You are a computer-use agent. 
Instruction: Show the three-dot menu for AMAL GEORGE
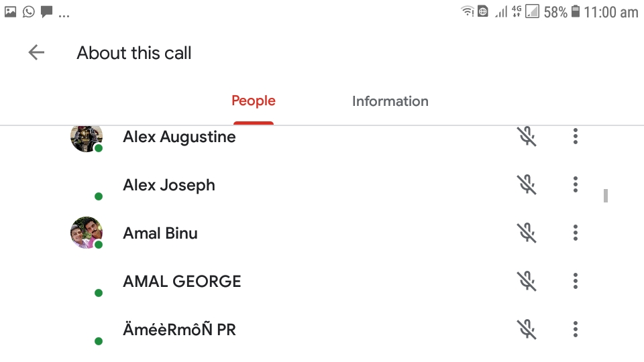(576, 282)
